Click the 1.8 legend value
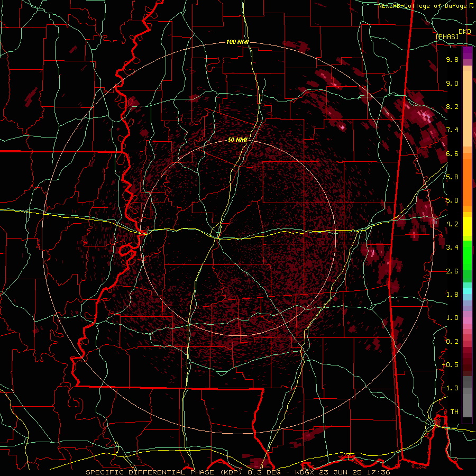The height and width of the screenshot is (476, 476). tap(452, 295)
